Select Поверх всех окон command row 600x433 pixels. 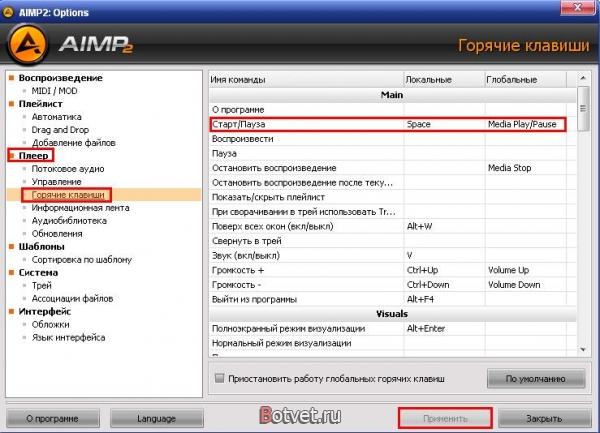coord(393,226)
